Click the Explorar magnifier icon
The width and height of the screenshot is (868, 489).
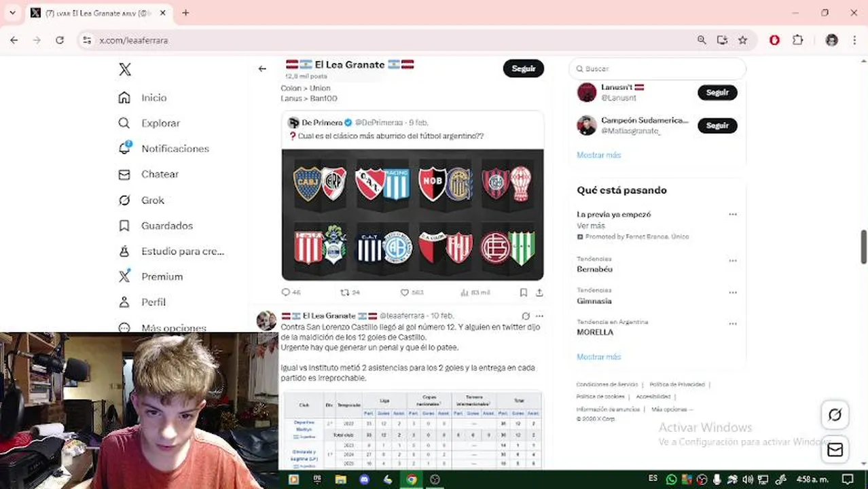(x=124, y=123)
